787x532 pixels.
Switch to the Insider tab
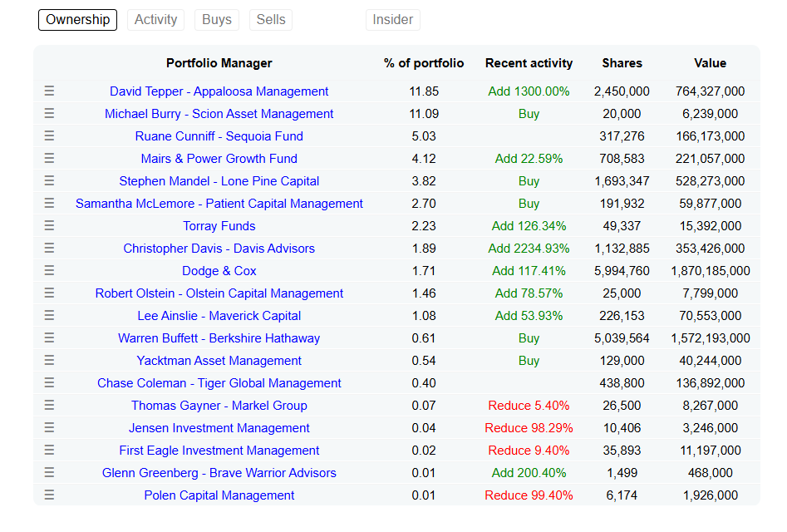pos(392,20)
